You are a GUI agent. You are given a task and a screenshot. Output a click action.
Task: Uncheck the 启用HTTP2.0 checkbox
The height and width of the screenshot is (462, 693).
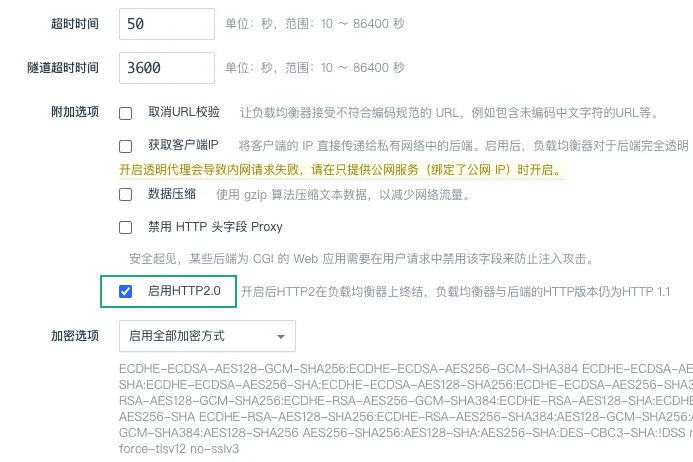pos(126,292)
